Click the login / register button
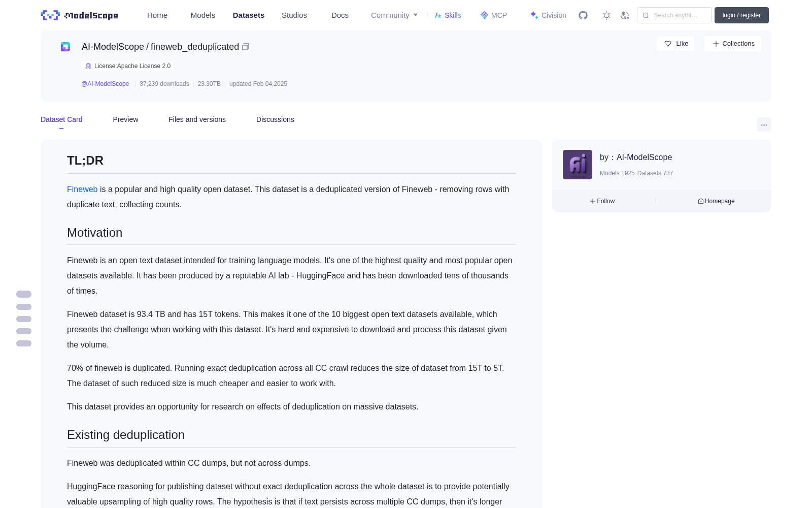This screenshot has height=508, width=812. 741,15
